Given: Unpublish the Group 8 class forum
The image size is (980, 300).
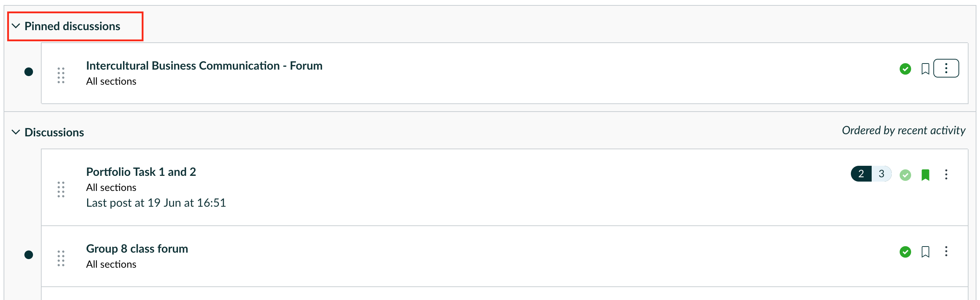Looking at the screenshot, I should pos(905,252).
